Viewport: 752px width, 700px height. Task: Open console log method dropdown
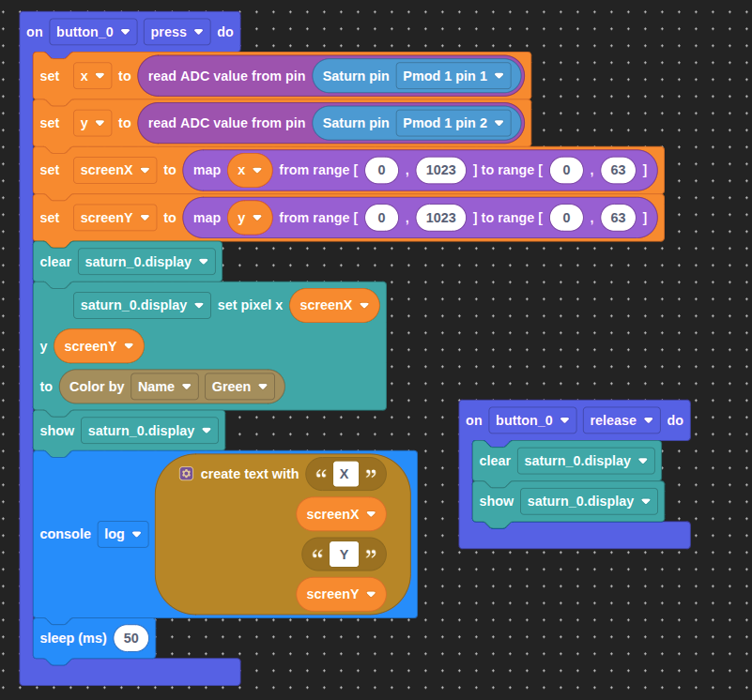pyautogui.click(x=123, y=534)
